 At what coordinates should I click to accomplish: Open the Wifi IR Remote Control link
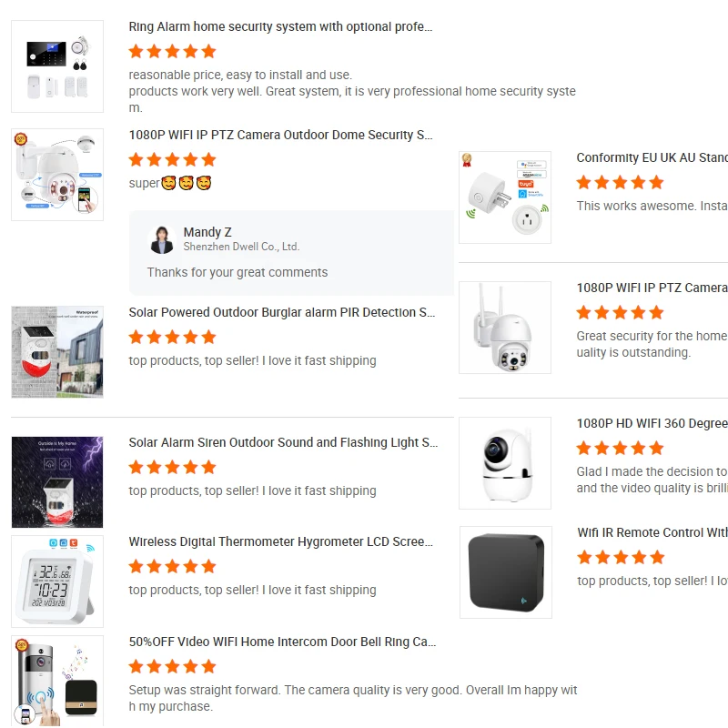pyautogui.click(x=652, y=532)
